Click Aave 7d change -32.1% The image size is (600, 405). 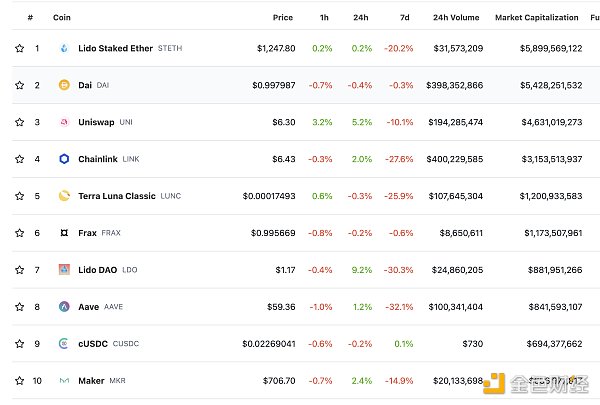click(x=399, y=307)
